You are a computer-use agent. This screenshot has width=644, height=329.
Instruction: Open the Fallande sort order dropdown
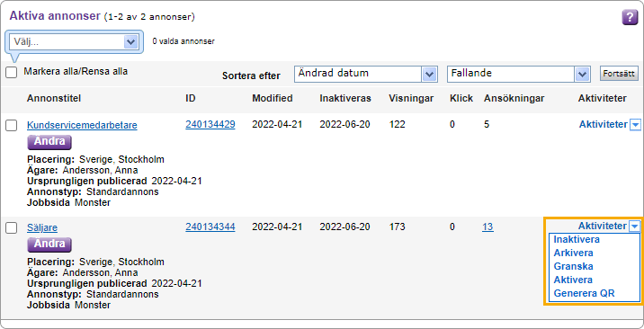point(519,75)
